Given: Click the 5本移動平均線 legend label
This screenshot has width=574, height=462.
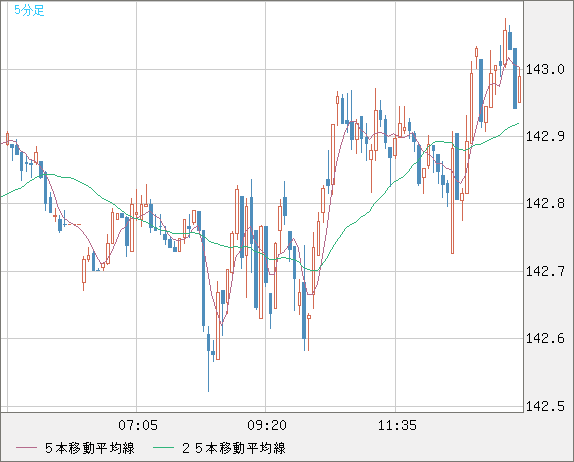Looking at the screenshot, I should pos(90,448).
